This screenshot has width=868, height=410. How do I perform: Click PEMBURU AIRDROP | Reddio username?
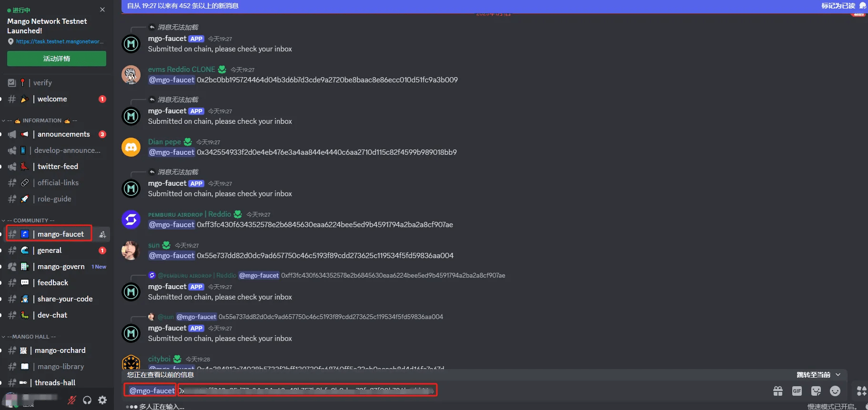pyautogui.click(x=190, y=214)
